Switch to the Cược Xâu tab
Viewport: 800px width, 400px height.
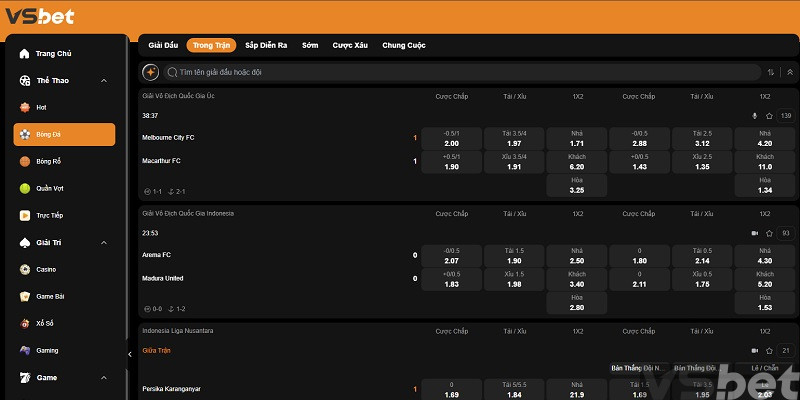click(x=350, y=45)
